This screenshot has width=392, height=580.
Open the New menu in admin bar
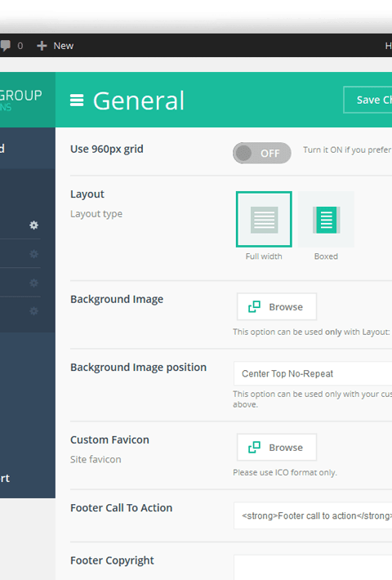[x=56, y=46]
